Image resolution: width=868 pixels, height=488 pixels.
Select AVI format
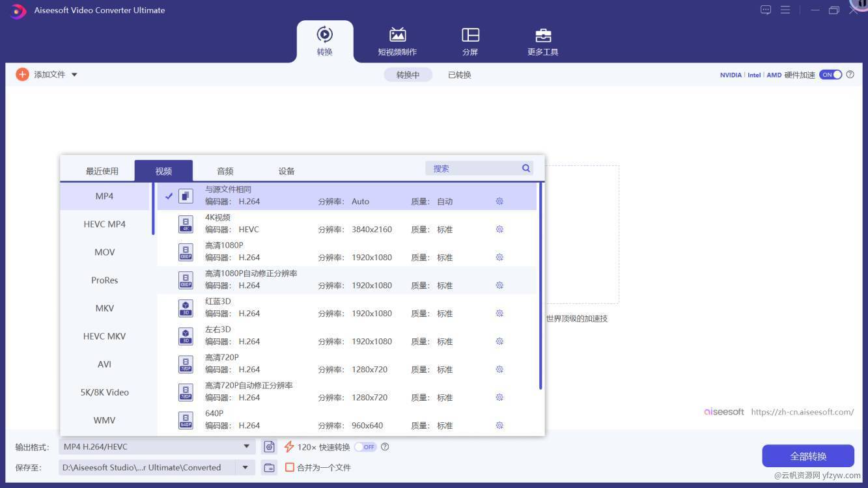coord(104,364)
